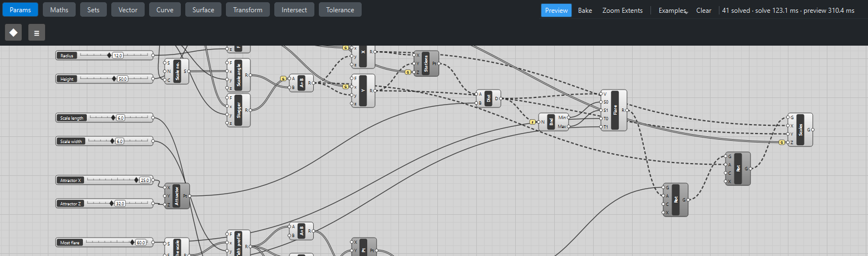The width and height of the screenshot is (868, 256).
Task: Open the Intersect tab
Action: (294, 9)
